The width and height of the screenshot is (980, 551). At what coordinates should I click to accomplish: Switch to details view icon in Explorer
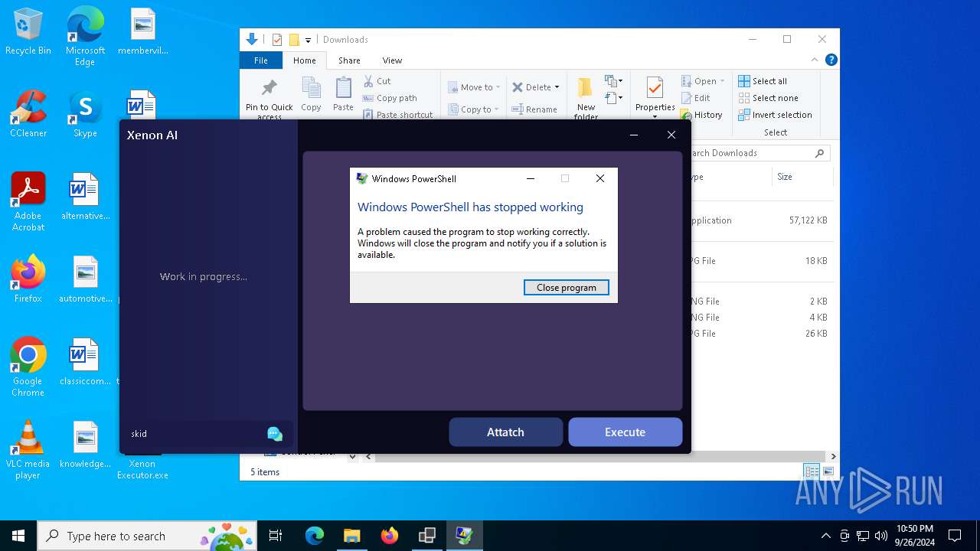[x=812, y=471]
